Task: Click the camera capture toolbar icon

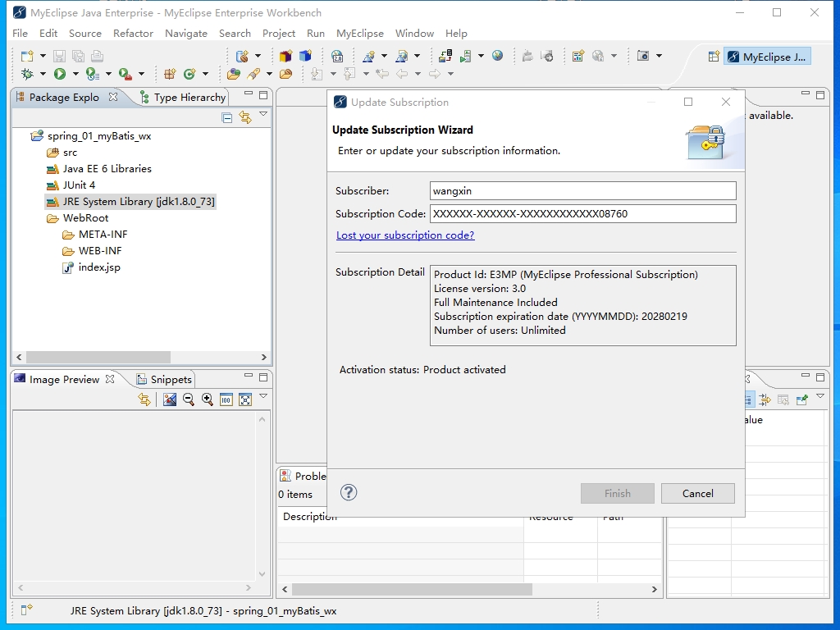Action: [x=643, y=56]
